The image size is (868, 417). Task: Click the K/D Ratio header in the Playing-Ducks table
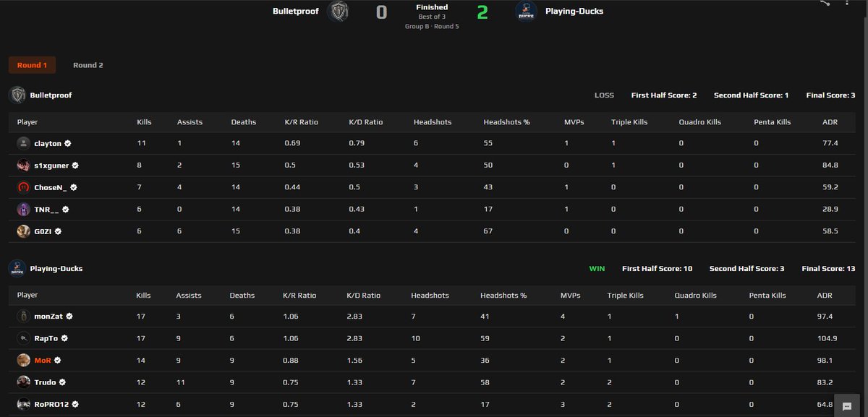pos(364,295)
